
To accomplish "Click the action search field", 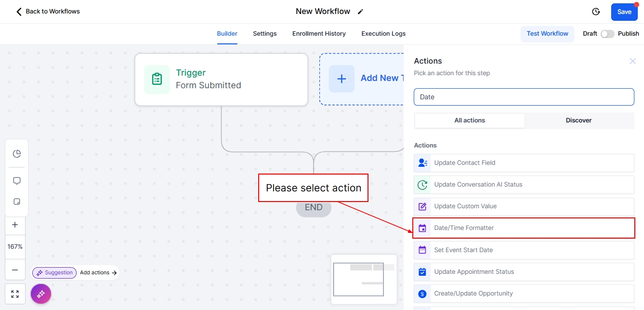I will click(x=524, y=97).
